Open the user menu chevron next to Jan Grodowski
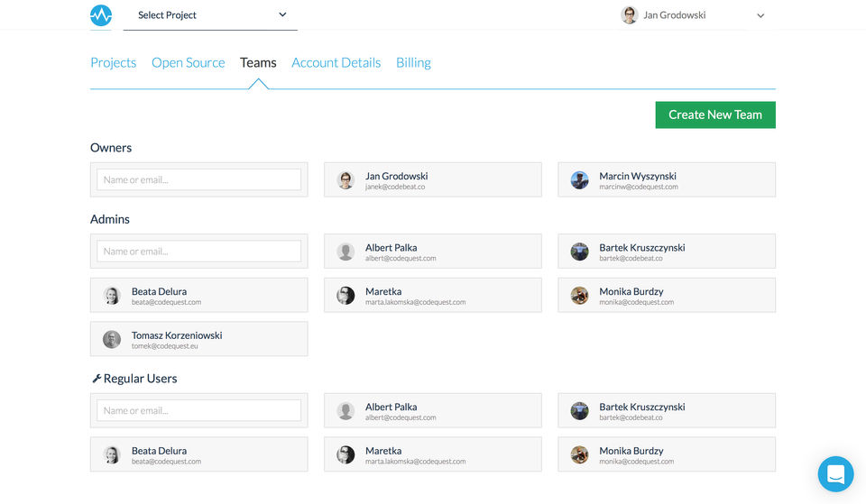The image size is (866, 504). coord(760,15)
